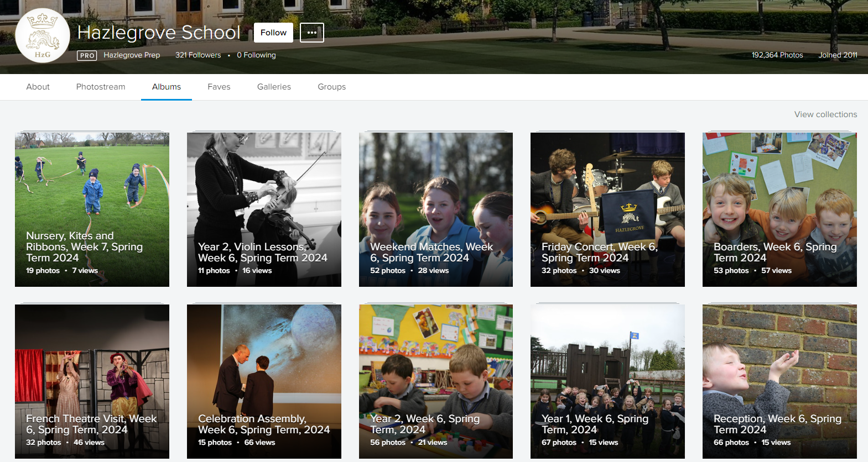The width and height of the screenshot is (868, 462).
Task: Open the Celebration Assembly album
Action: [264, 381]
